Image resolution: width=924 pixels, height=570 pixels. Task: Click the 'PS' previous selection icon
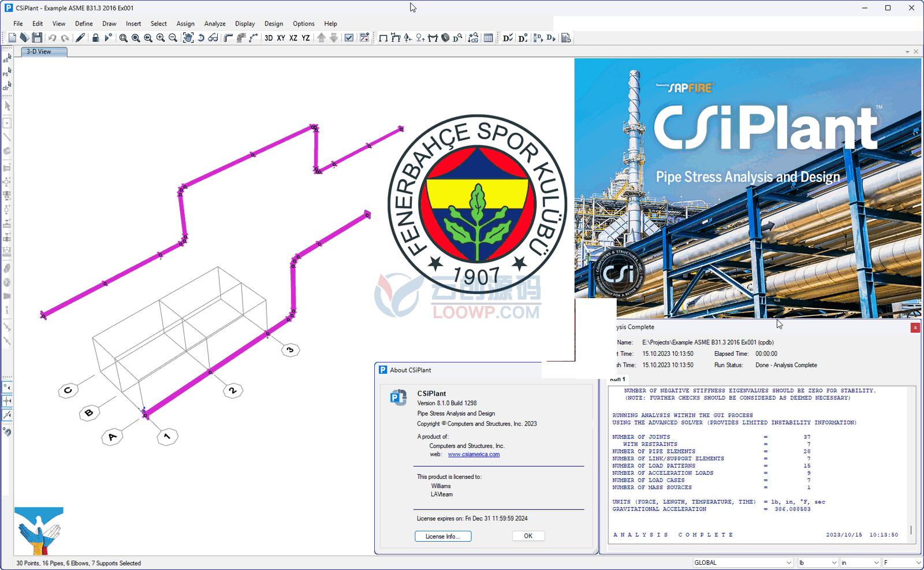pos(7,73)
